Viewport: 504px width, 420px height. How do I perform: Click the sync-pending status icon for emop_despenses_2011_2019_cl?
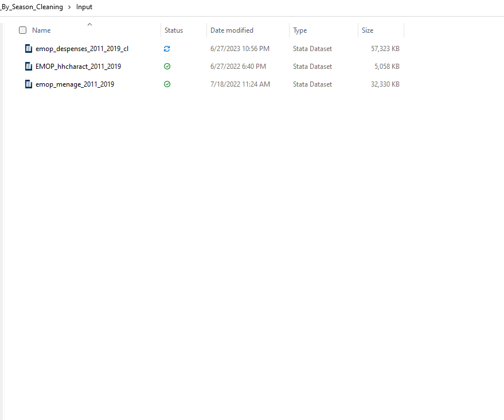tap(167, 49)
